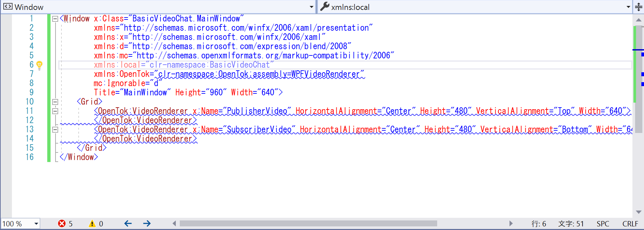Collapse PublisherVideo renderer on line 11
644x230 pixels.
click(x=55, y=111)
